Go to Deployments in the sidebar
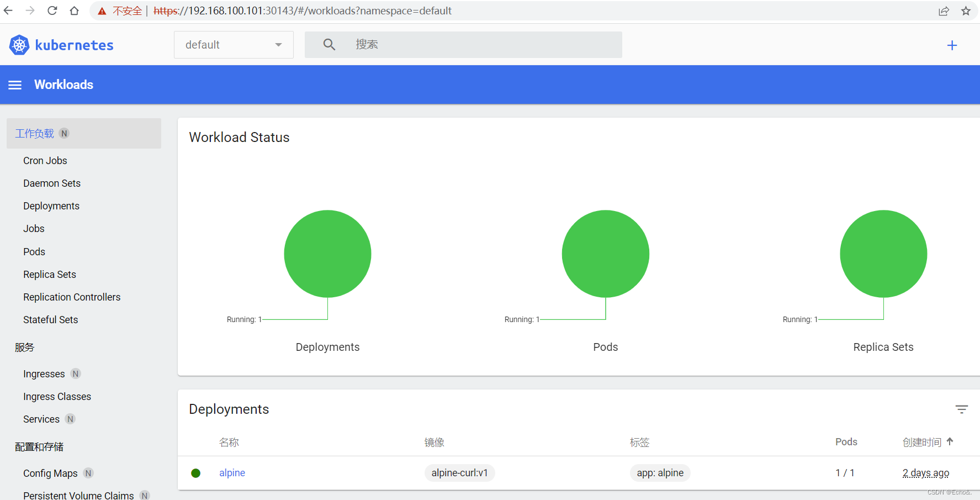 (51, 206)
